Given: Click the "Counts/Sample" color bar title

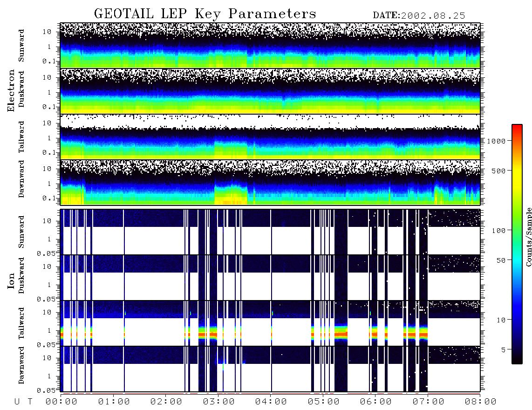Looking at the screenshot, I should pos(528,237).
